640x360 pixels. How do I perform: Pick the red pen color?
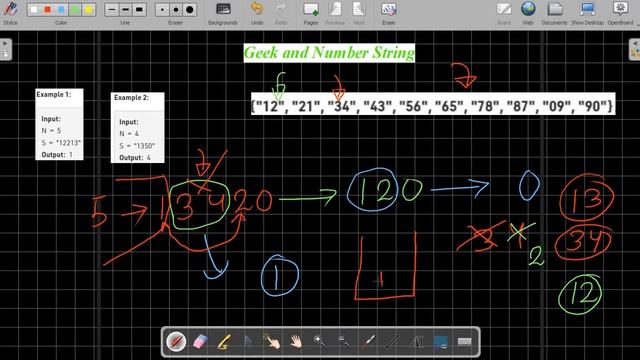pos(47,9)
